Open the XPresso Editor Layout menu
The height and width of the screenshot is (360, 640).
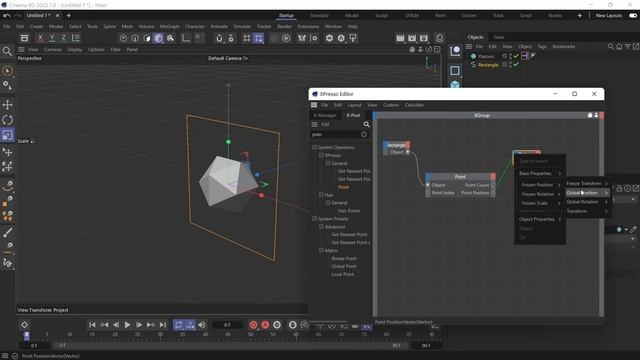tap(354, 105)
